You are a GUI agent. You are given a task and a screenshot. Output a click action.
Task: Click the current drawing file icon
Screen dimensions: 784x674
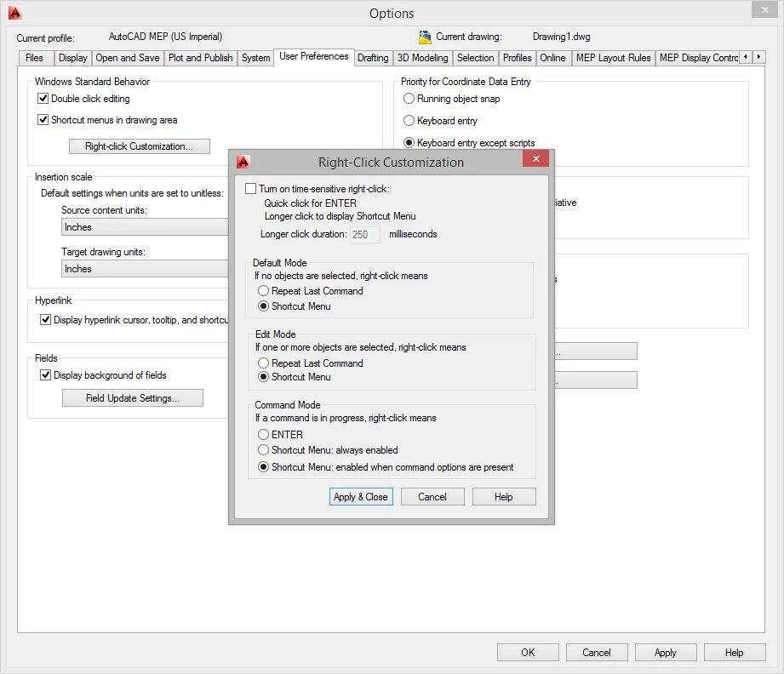[425, 37]
